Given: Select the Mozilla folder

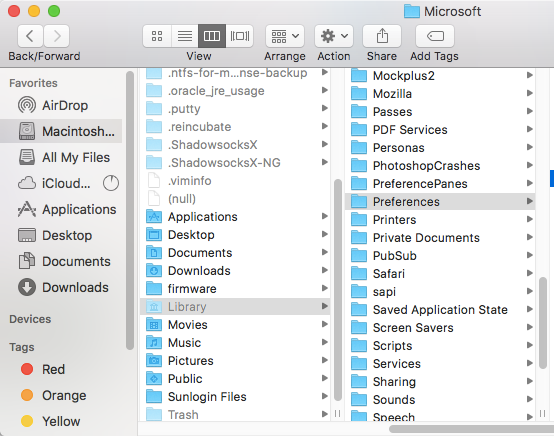Looking at the screenshot, I should pyautogui.click(x=440, y=93).
